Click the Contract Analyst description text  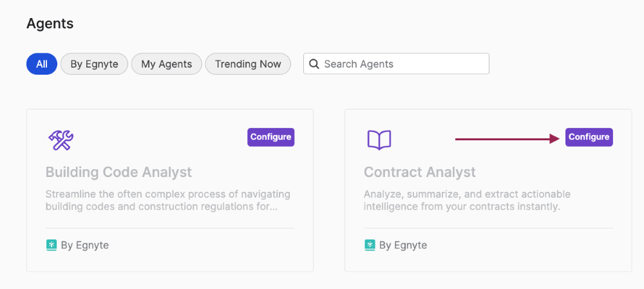tap(466, 200)
